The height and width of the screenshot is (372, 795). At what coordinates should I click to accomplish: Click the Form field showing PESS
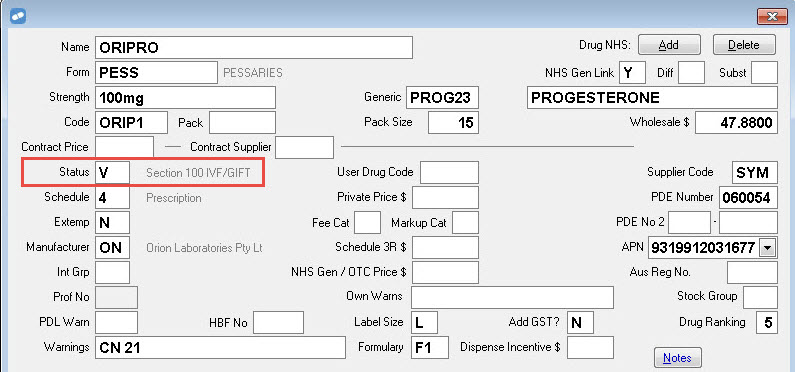[x=156, y=72]
